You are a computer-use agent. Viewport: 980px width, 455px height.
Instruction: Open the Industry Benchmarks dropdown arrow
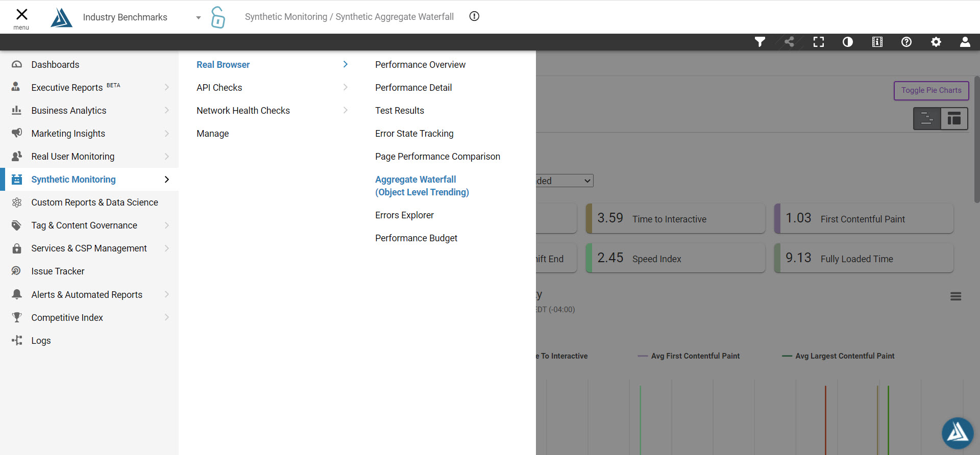(x=199, y=17)
